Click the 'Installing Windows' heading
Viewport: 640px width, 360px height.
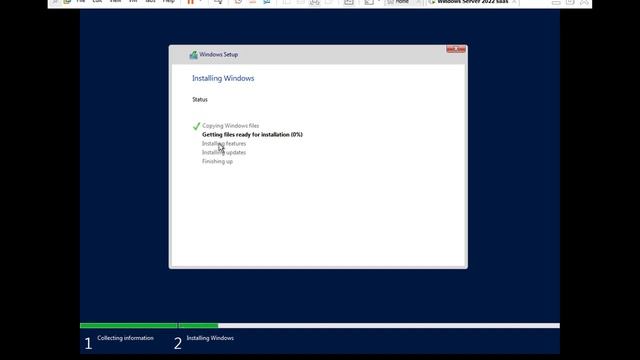tap(223, 78)
